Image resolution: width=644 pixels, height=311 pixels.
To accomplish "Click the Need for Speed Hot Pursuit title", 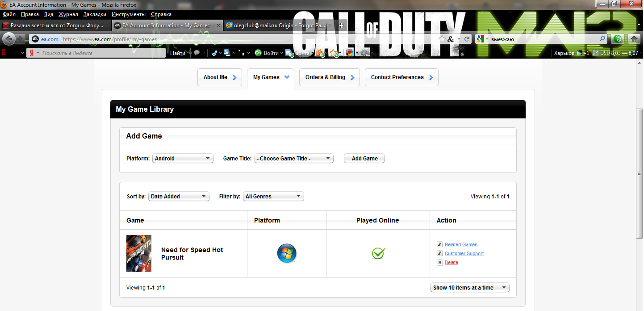I will (x=192, y=253).
